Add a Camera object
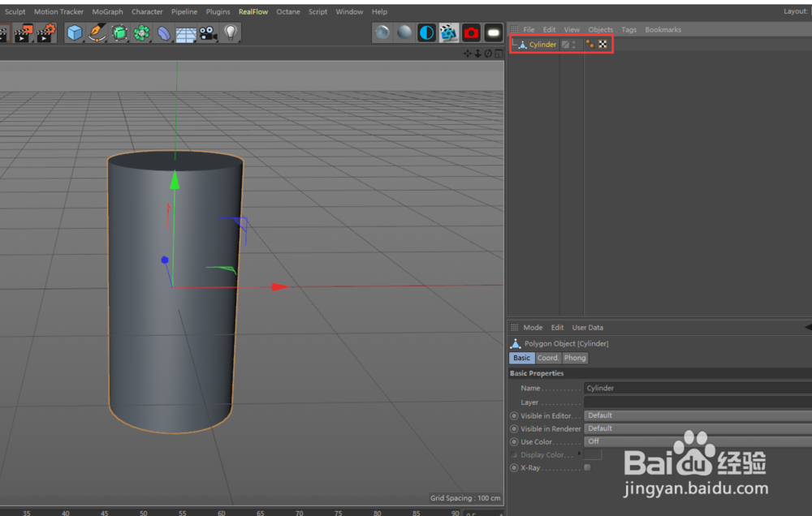The height and width of the screenshot is (516, 812). click(208, 33)
